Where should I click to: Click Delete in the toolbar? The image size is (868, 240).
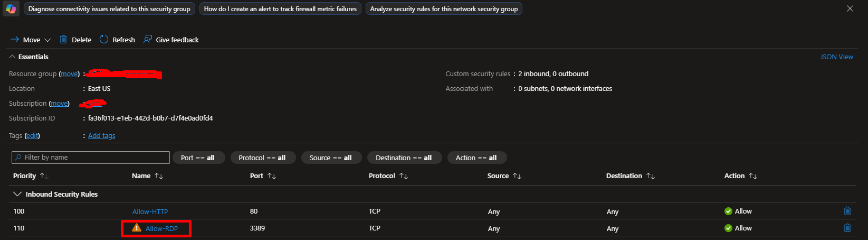tap(75, 40)
